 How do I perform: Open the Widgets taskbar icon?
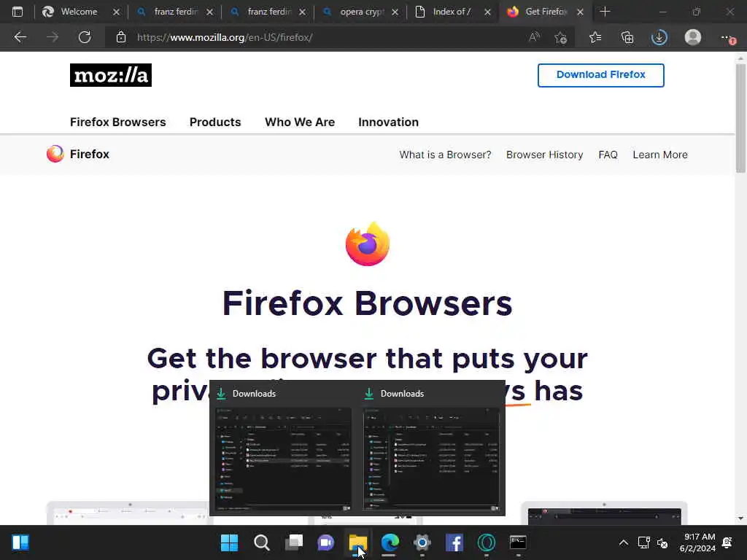20,542
